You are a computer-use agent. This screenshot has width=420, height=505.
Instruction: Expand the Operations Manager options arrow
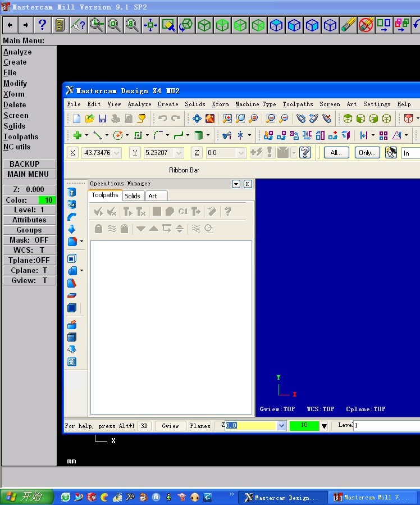click(236, 184)
